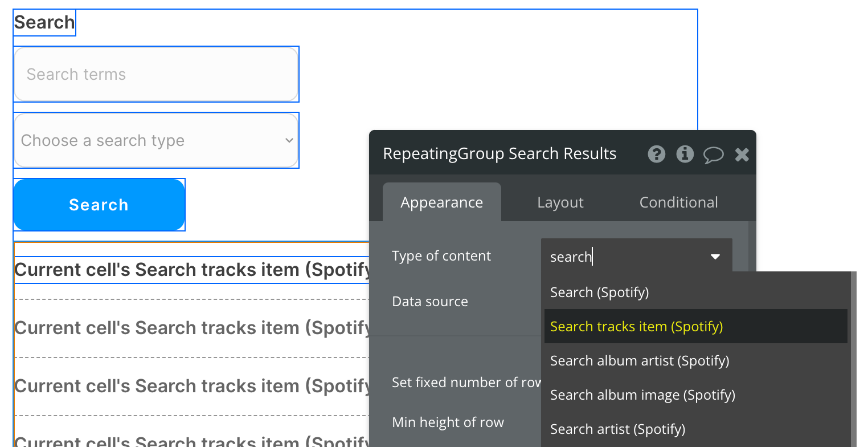This screenshot has width=868, height=447.
Task: Close the RepeatingGroup Search Results panel
Action: [742, 154]
